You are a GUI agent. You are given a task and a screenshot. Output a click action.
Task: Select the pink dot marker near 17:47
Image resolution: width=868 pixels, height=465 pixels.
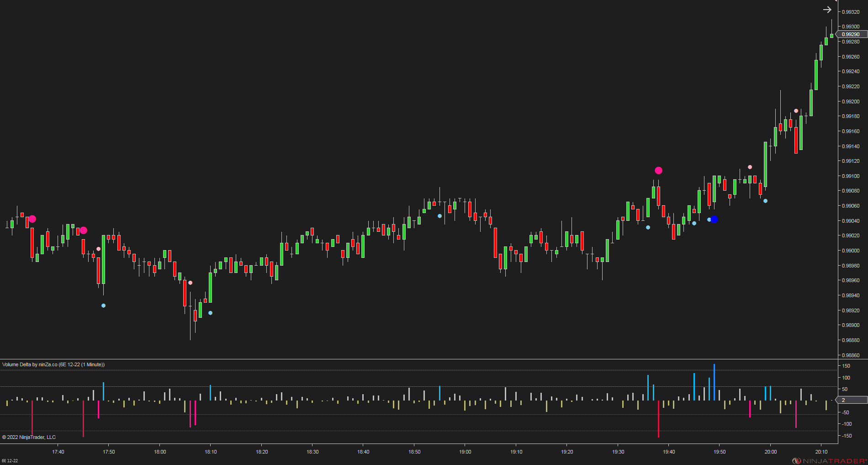(98, 248)
